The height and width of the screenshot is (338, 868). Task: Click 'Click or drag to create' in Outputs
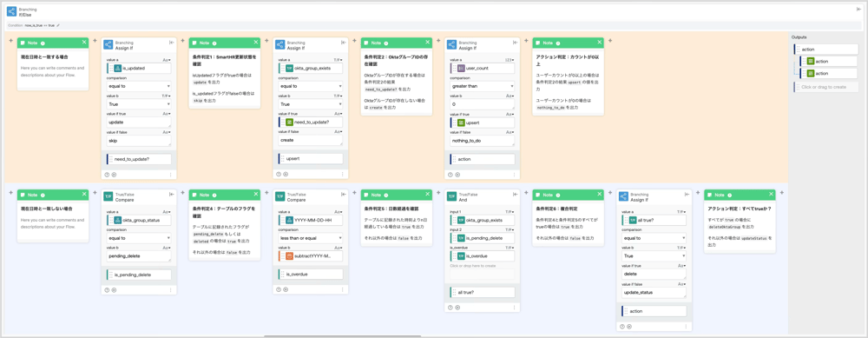tap(825, 87)
